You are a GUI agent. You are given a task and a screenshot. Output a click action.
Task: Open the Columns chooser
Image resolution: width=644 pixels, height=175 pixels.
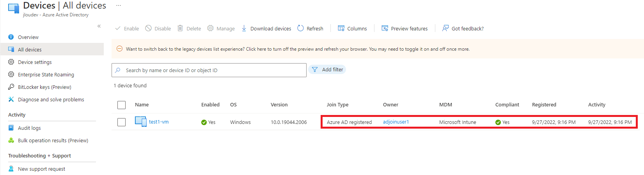click(x=352, y=28)
